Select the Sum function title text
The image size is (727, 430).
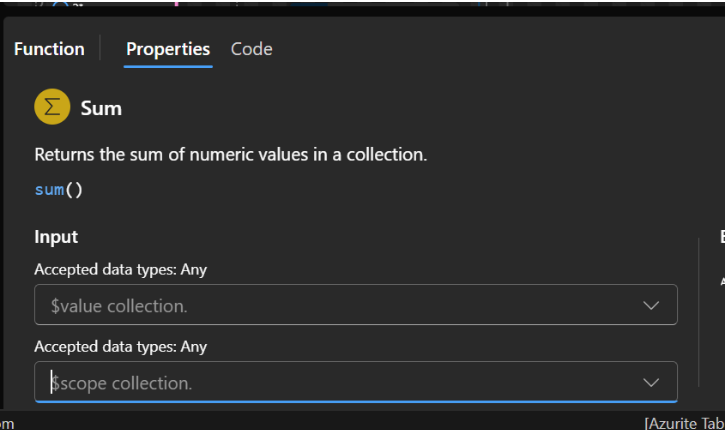[101, 108]
